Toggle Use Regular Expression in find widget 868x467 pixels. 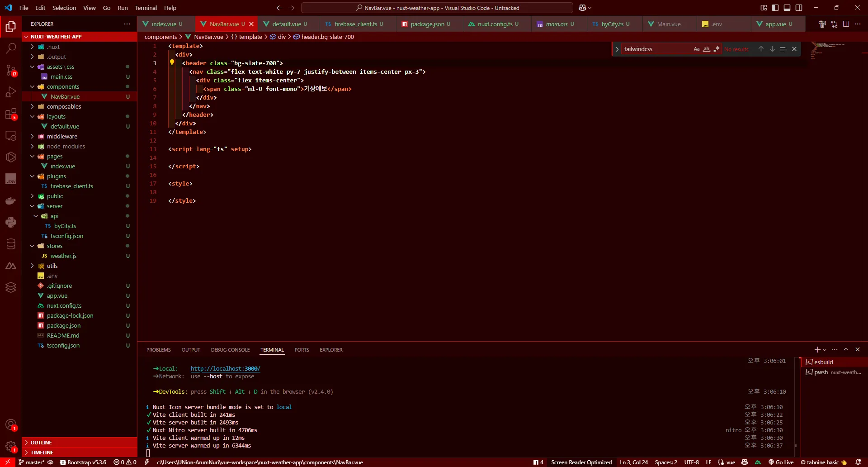click(x=717, y=49)
